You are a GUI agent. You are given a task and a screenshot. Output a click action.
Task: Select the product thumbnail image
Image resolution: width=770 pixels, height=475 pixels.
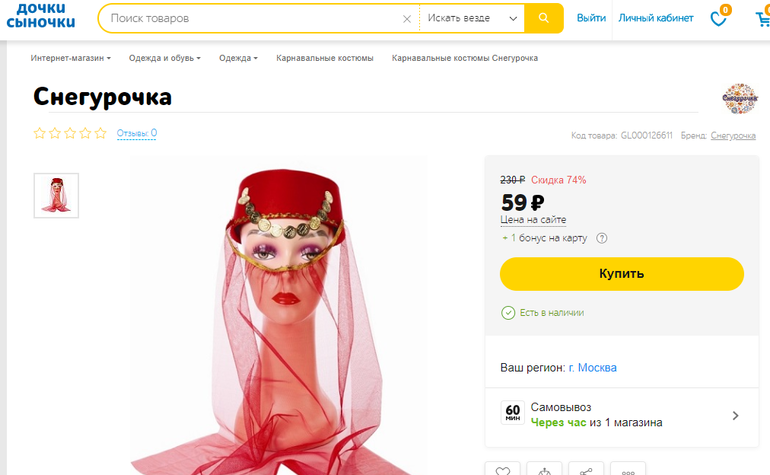point(56,195)
